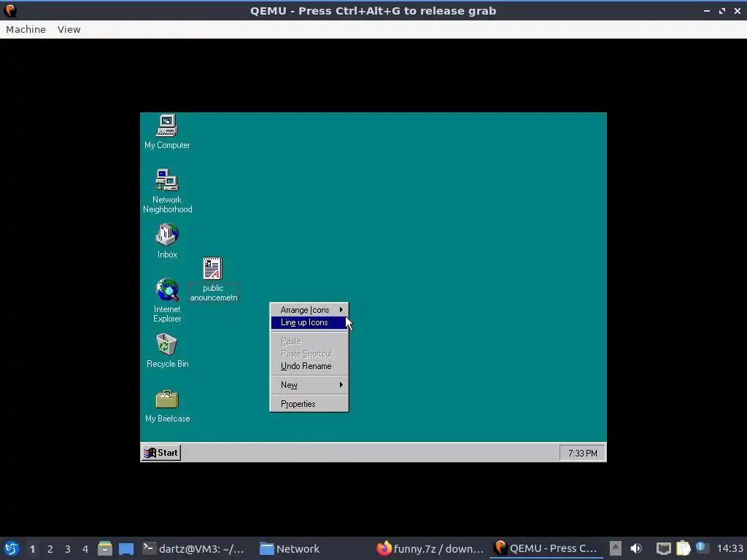
Task: Expand the Arrange Icons submenu
Action: (309, 310)
